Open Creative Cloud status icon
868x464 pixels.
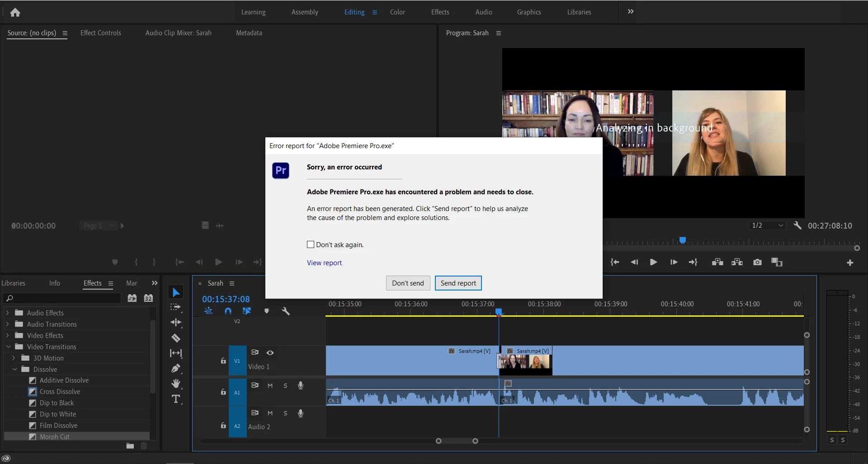point(6,458)
